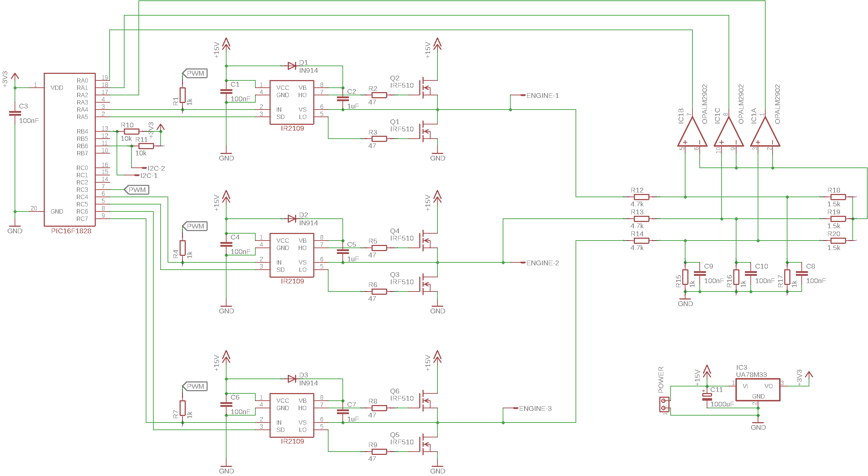The image size is (868, 476).
Task: Click the C9 100nF capacitor symbol
Action: click(x=700, y=273)
